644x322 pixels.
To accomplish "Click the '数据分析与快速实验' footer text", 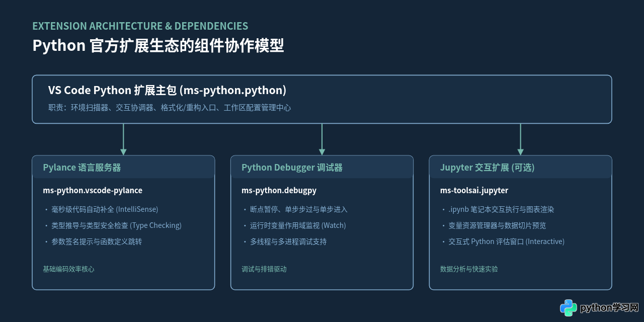I will tap(469, 269).
